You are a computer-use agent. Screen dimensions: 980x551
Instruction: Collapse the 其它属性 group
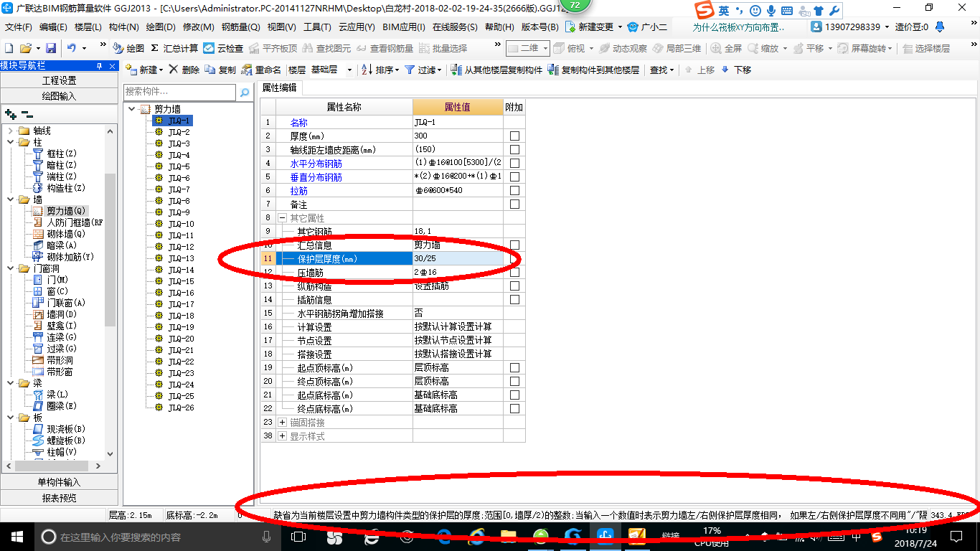tap(283, 218)
